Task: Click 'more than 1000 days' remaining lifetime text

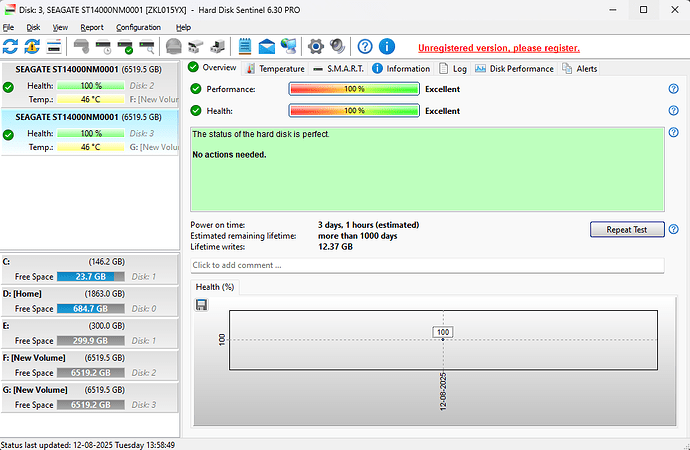Action: (x=358, y=236)
